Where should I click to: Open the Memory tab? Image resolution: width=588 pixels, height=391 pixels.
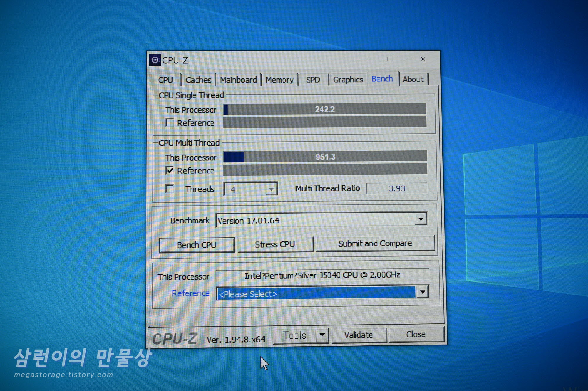(279, 80)
